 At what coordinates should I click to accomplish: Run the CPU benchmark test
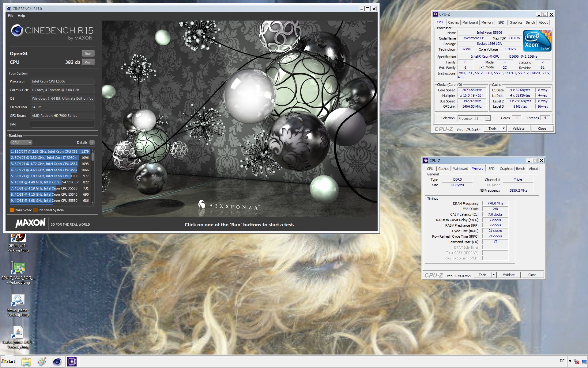[88, 62]
